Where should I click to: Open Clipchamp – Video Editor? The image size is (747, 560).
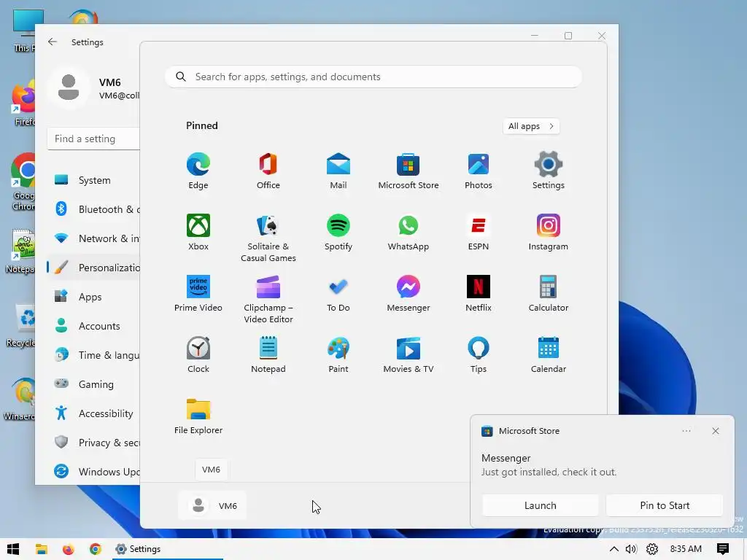(268, 300)
